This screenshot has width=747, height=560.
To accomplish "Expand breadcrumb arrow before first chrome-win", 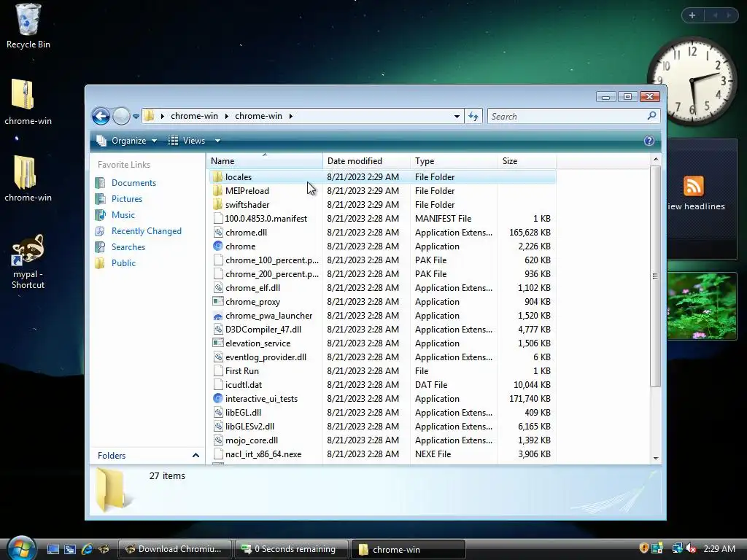I will pyautogui.click(x=163, y=116).
